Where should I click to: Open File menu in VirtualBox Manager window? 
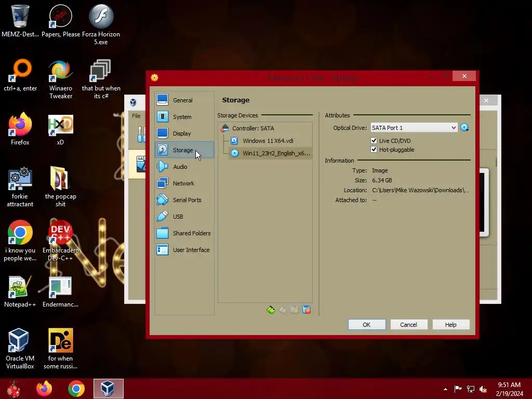click(x=136, y=116)
